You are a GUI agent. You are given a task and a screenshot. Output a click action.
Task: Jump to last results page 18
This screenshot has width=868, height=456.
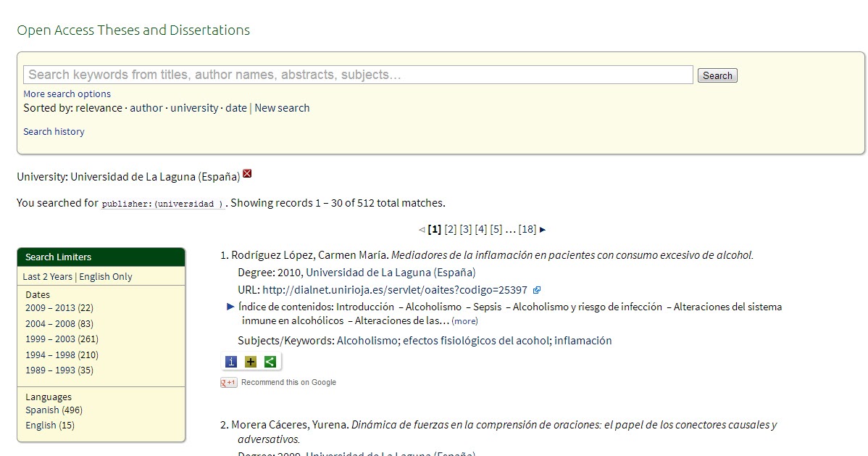(527, 229)
